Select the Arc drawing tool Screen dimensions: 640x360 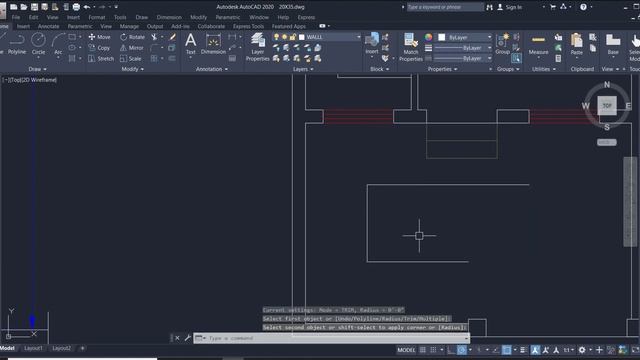58,44
